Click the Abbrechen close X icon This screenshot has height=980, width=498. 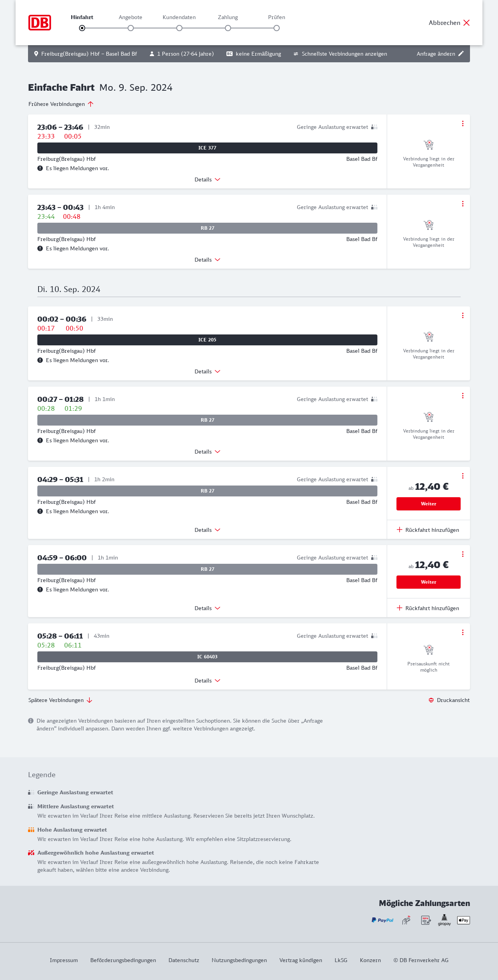[x=466, y=23]
